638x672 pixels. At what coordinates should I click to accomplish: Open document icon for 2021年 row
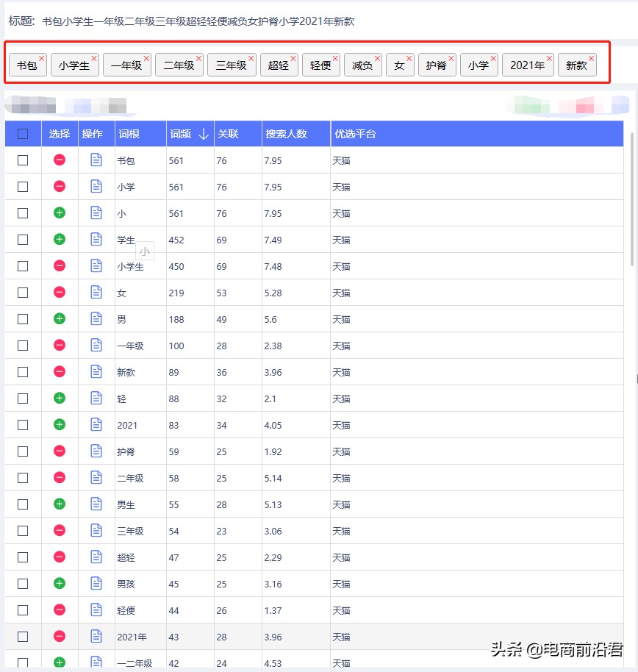click(96, 637)
